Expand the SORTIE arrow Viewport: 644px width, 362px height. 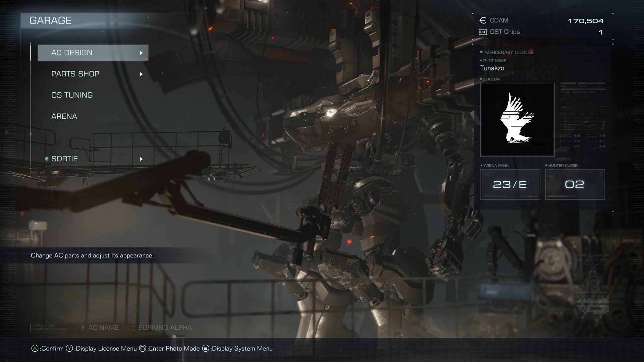pos(141,159)
